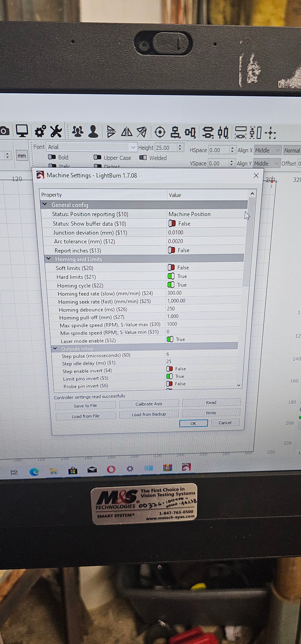Toggle Report inches ($13) switch

[171, 250]
